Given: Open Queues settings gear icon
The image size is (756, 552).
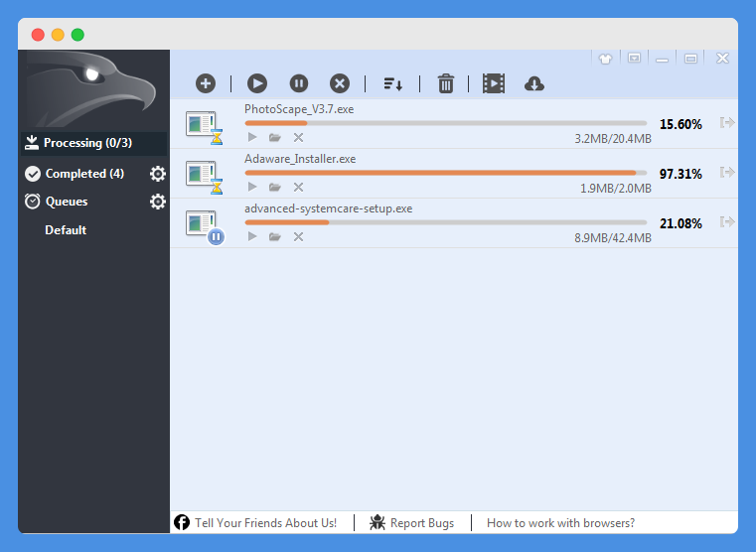Looking at the screenshot, I should (x=158, y=202).
